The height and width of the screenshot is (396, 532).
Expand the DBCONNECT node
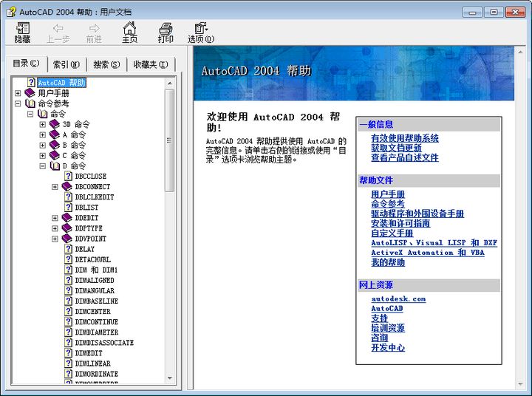click(x=55, y=187)
